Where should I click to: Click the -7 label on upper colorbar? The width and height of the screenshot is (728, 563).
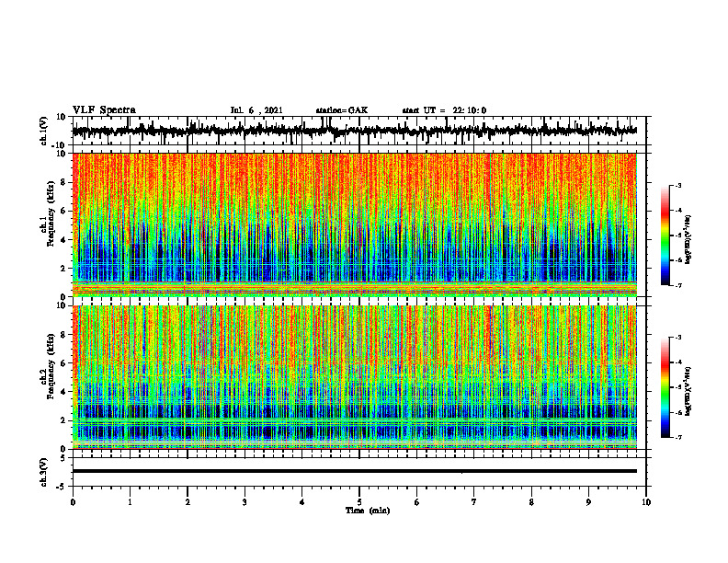pos(677,285)
